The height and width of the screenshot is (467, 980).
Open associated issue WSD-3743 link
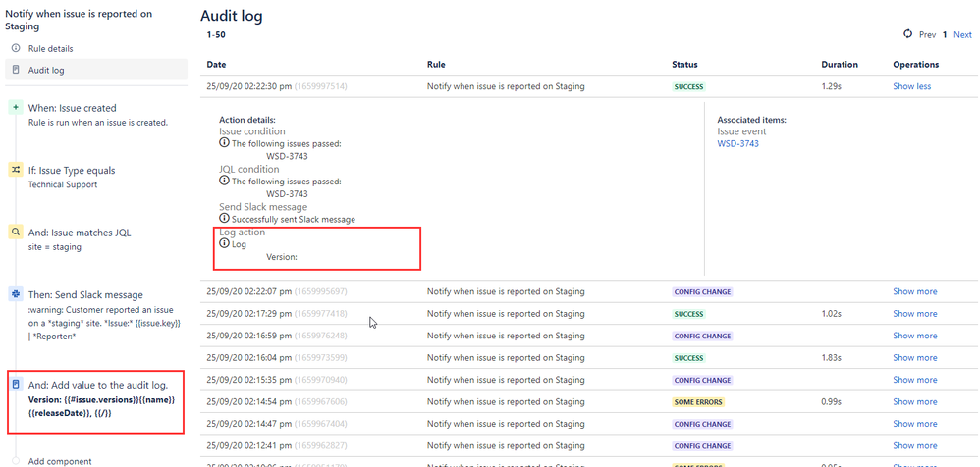click(738, 143)
